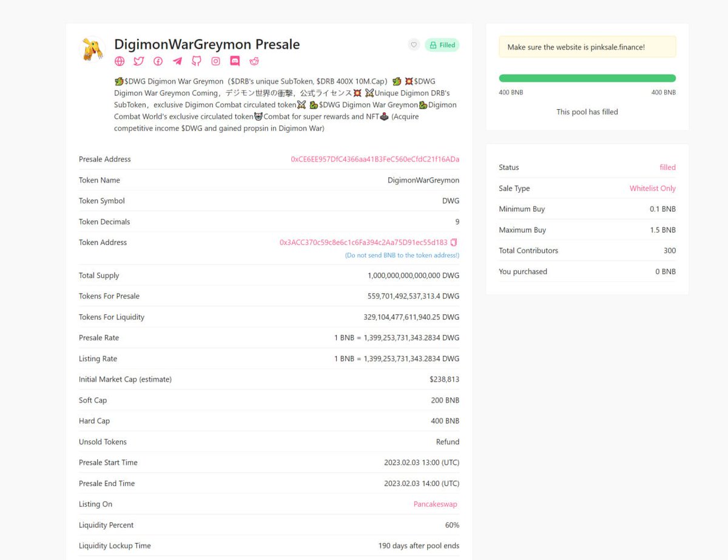Open the Twitter profile icon
Viewport: 728px width, 560px height.
point(139,61)
